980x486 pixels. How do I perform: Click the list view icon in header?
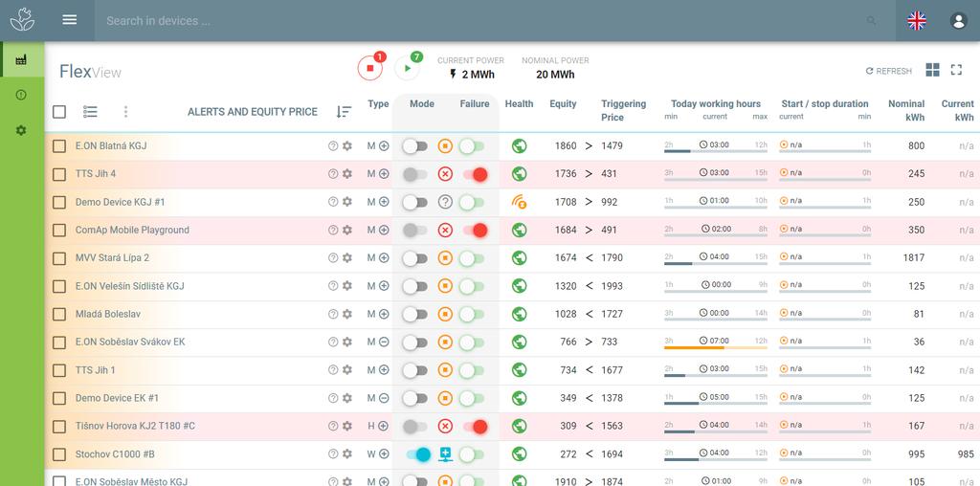click(x=90, y=111)
